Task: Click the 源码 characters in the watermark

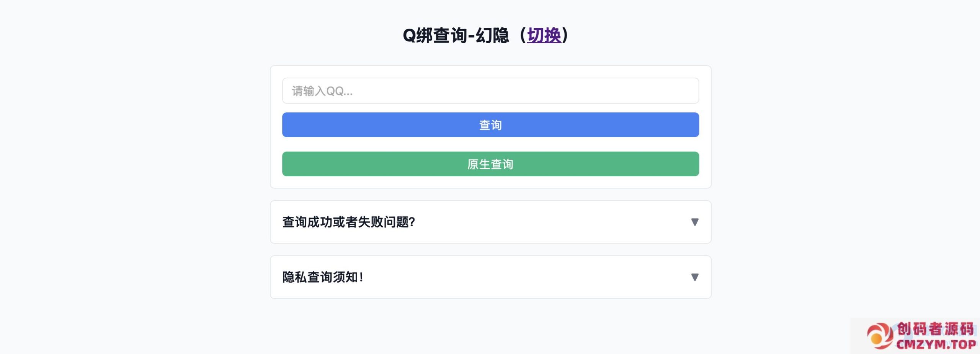Action: [x=959, y=329]
